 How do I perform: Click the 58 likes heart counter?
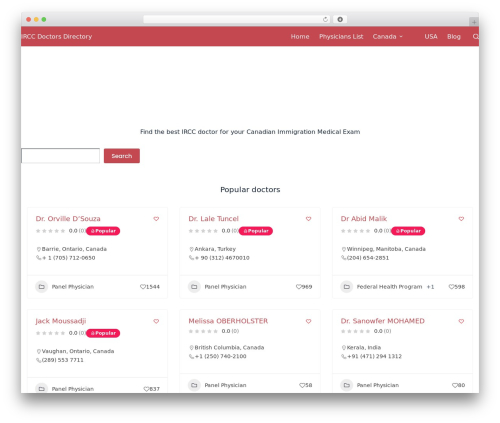pos(306,385)
